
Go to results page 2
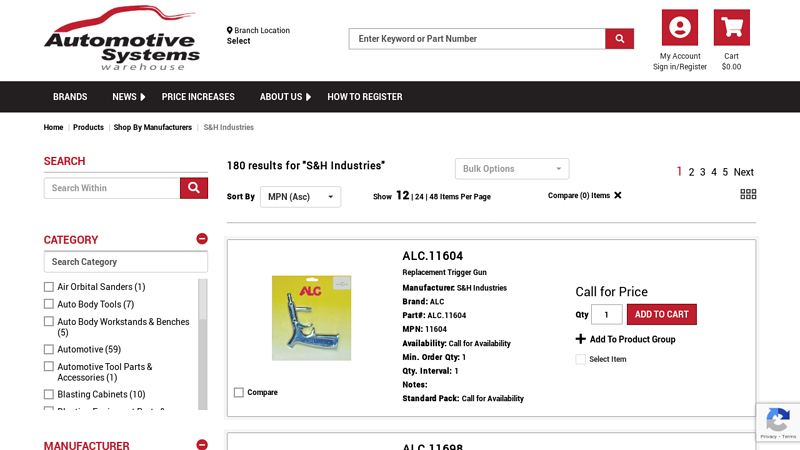(x=691, y=172)
